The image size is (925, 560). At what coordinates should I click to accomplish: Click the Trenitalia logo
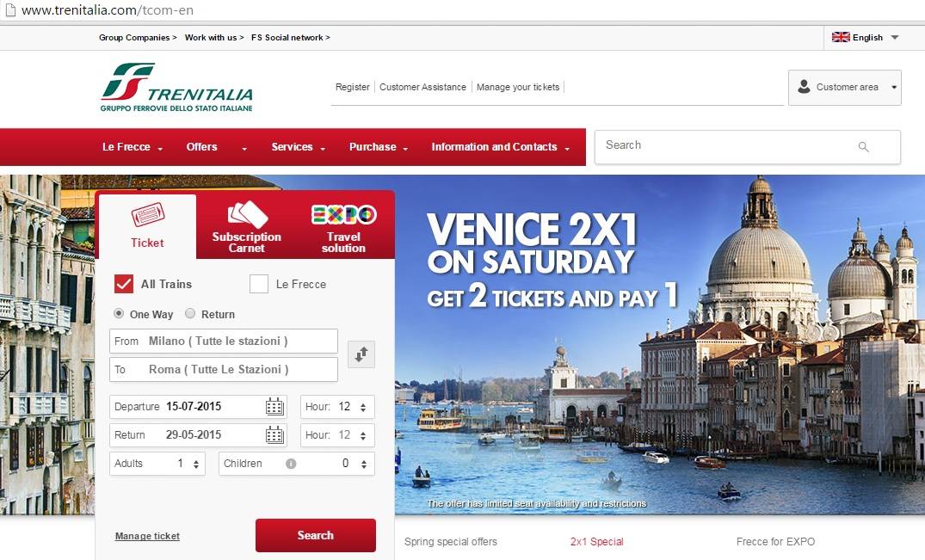(176, 87)
